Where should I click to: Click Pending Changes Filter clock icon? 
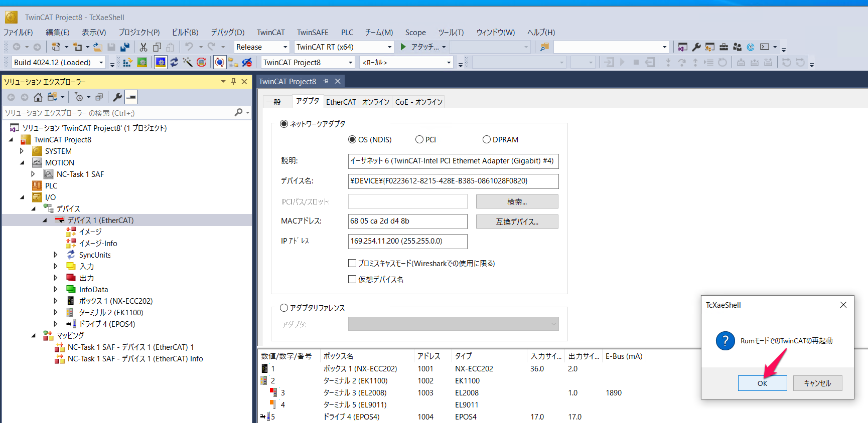tap(79, 97)
